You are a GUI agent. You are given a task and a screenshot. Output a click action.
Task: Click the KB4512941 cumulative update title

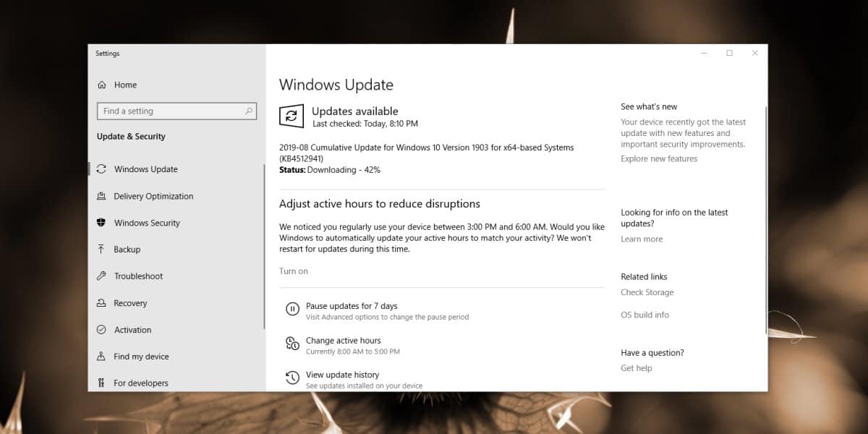pos(427,153)
